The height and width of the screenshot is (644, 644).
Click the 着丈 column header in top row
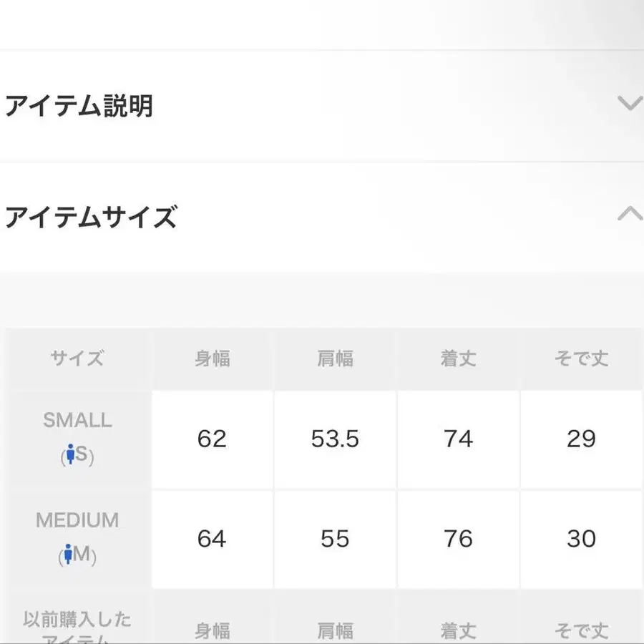[459, 358]
